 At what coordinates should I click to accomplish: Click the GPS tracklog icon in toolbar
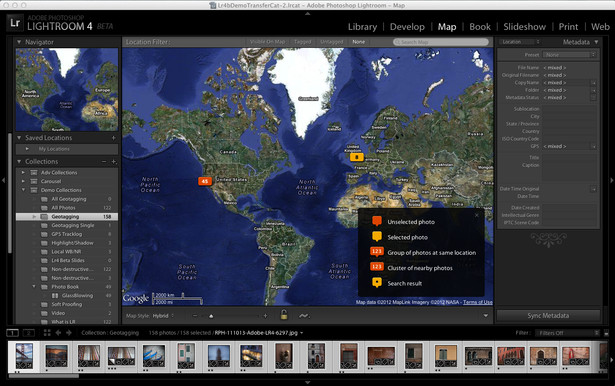click(304, 315)
